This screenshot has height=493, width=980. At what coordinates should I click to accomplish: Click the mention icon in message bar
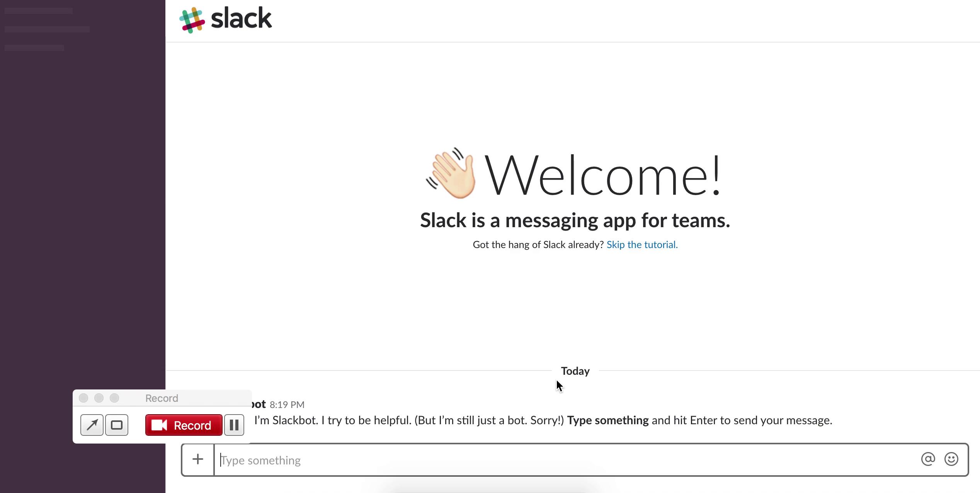[x=929, y=460]
